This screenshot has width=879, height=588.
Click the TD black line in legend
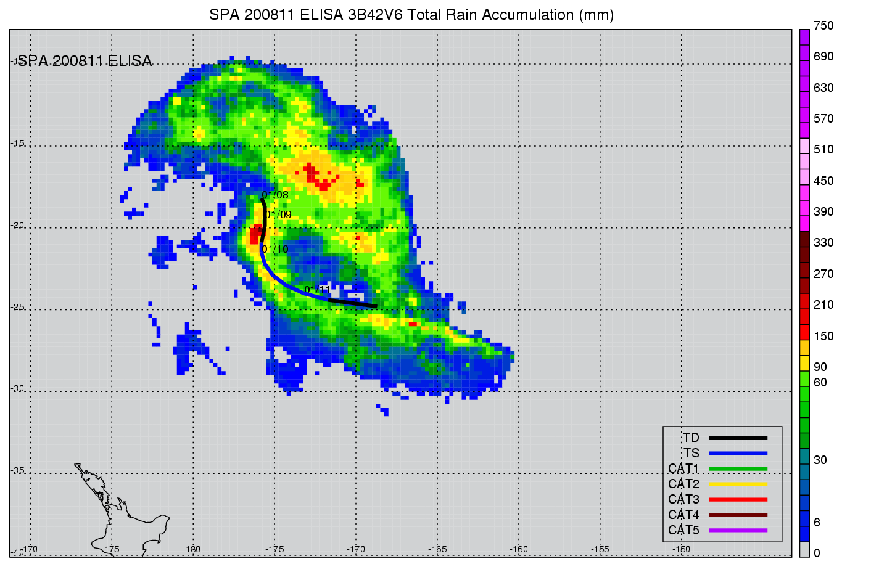tap(738, 438)
